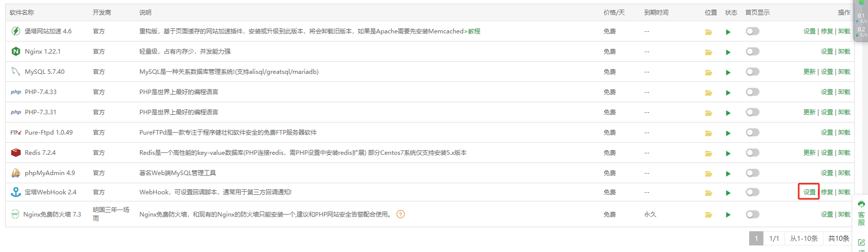Toggle homepage display for 堡塔网站加速 4.6

(x=752, y=31)
